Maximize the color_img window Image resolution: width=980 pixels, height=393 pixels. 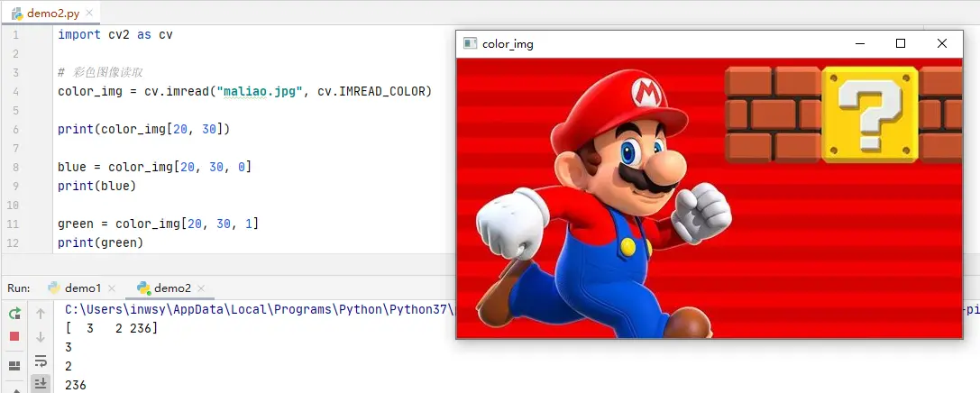pos(901,43)
